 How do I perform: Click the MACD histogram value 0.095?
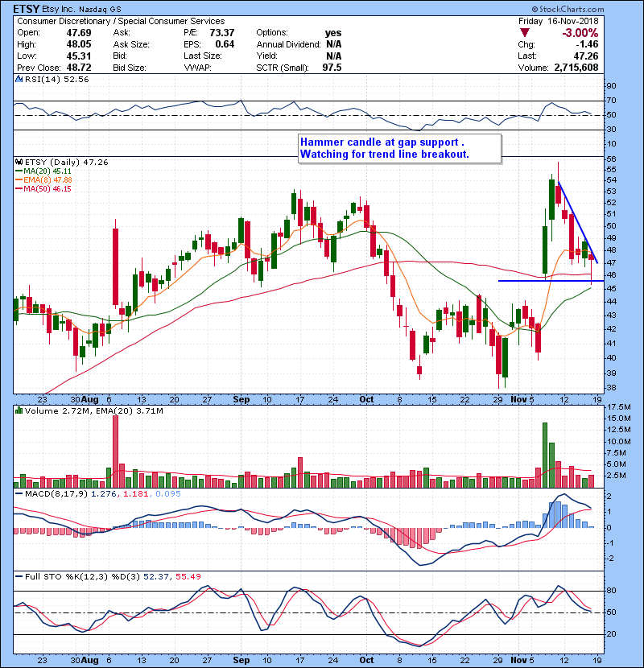pyautogui.click(x=168, y=494)
